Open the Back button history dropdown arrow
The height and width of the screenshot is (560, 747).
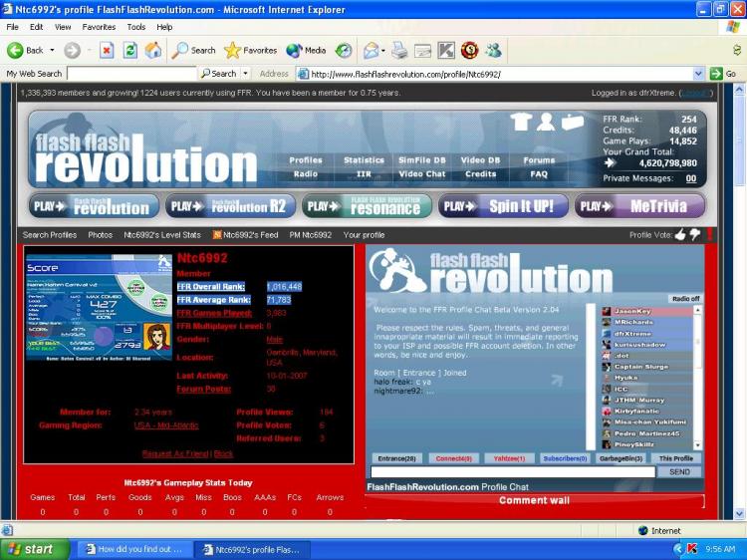pos(52,50)
